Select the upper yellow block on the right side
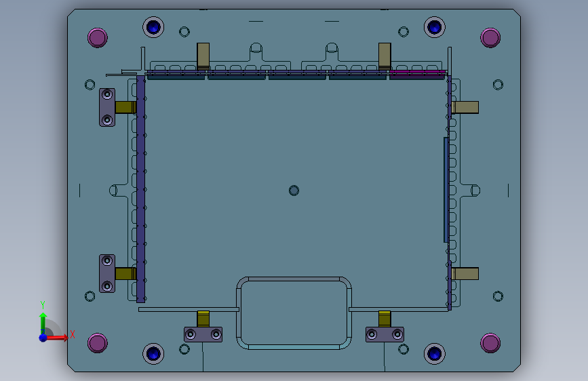The width and height of the screenshot is (588, 381). click(465, 107)
